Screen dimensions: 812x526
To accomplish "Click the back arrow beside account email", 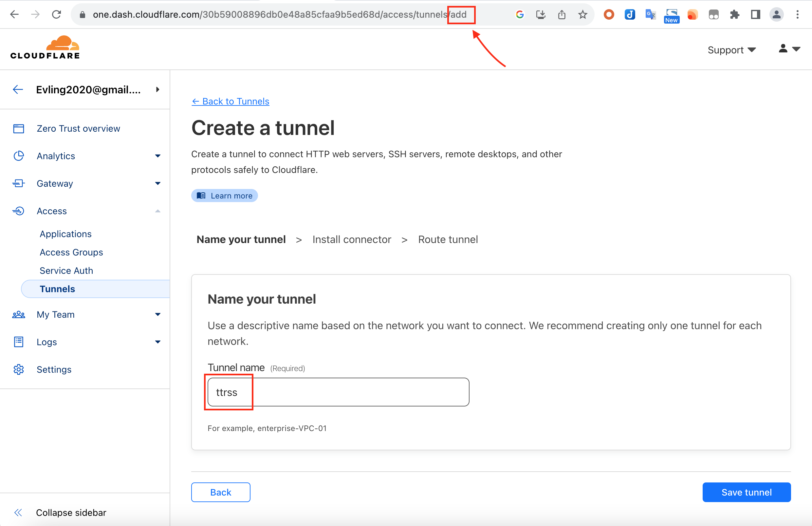I will (x=18, y=89).
